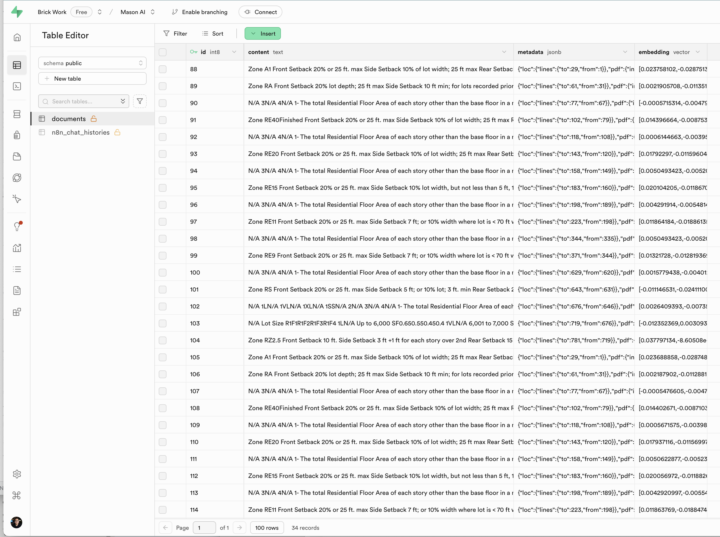Screen dimensions: 720x537
Task: Select checkbox for row id 103
Action: [163, 323]
